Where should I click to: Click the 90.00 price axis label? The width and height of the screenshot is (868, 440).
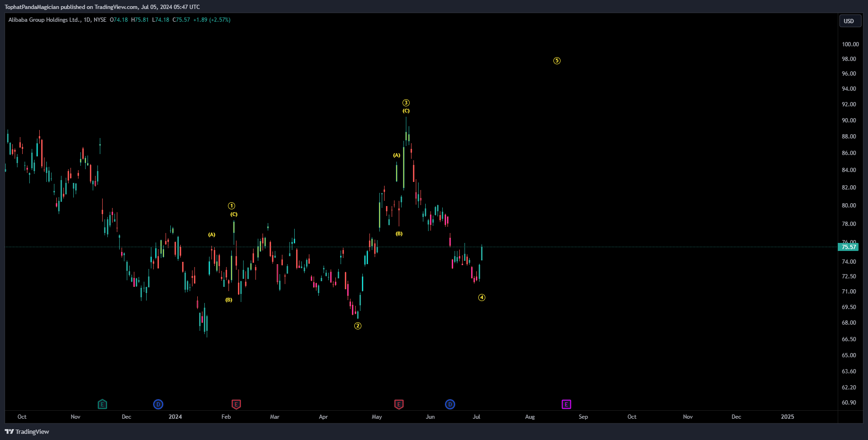pos(849,120)
